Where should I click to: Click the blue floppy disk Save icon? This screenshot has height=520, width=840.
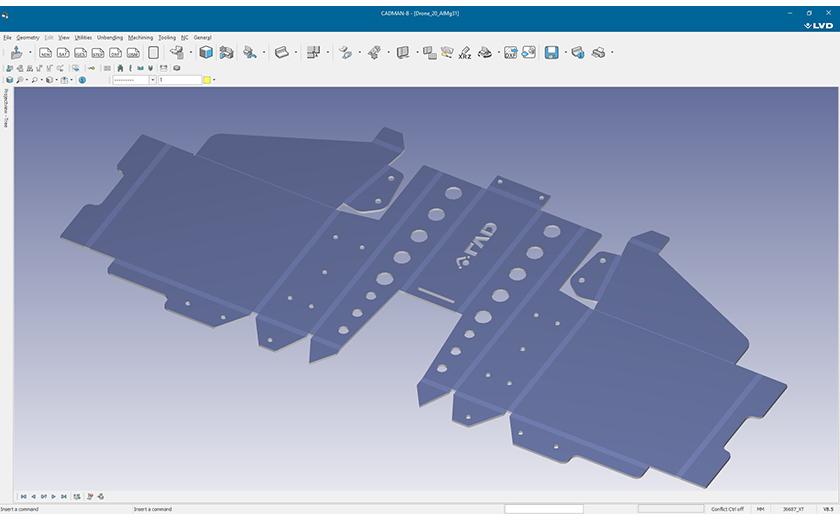(x=551, y=52)
